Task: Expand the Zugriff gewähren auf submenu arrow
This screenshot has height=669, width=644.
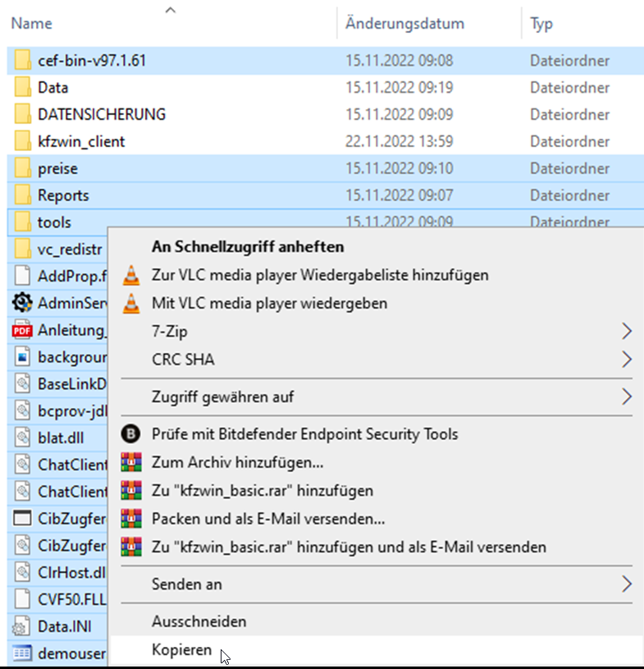Action: pos(627,396)
